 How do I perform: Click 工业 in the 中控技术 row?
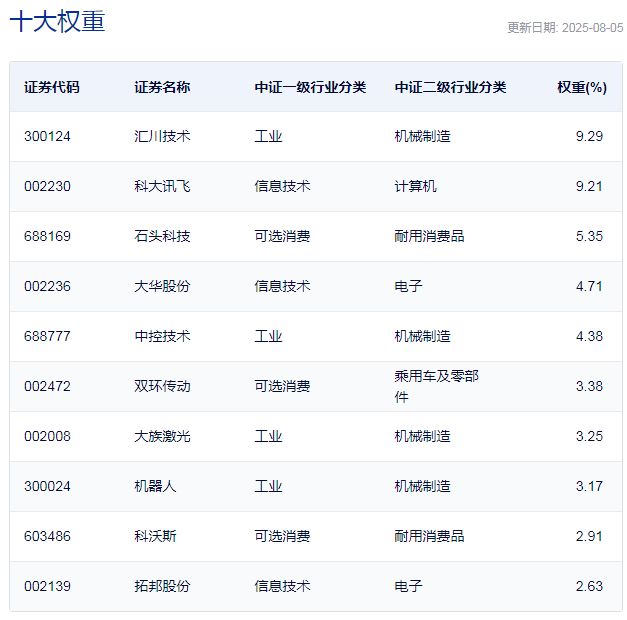coord(268,336)
